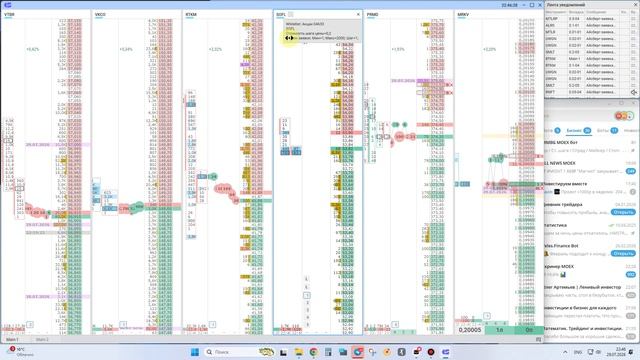Click Открыть in the Finance Bot chat row

pos(623,253)
